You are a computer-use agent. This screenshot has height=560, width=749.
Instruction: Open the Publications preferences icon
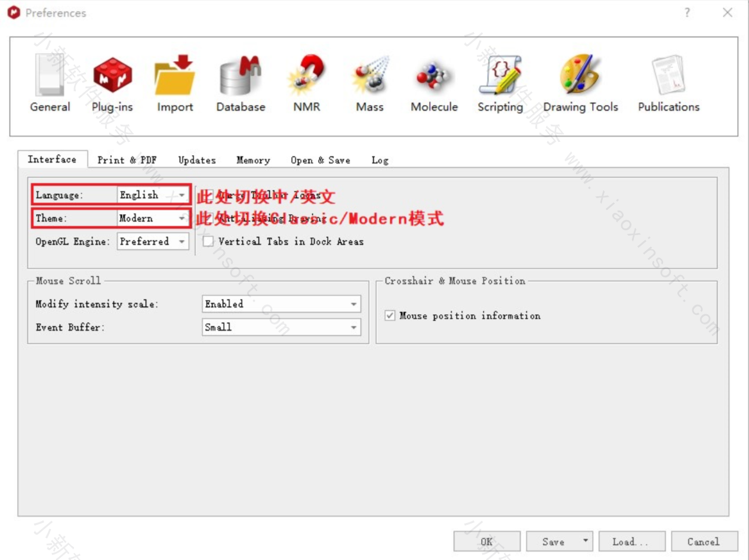[x=668, y=83]
